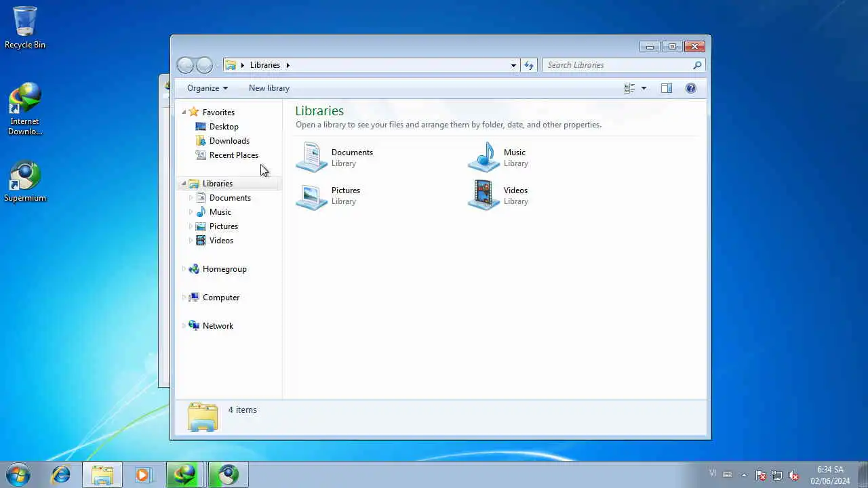Open the Videos library icon in main pane
Viewport: 868px width, 488px height.
point(484,195)
